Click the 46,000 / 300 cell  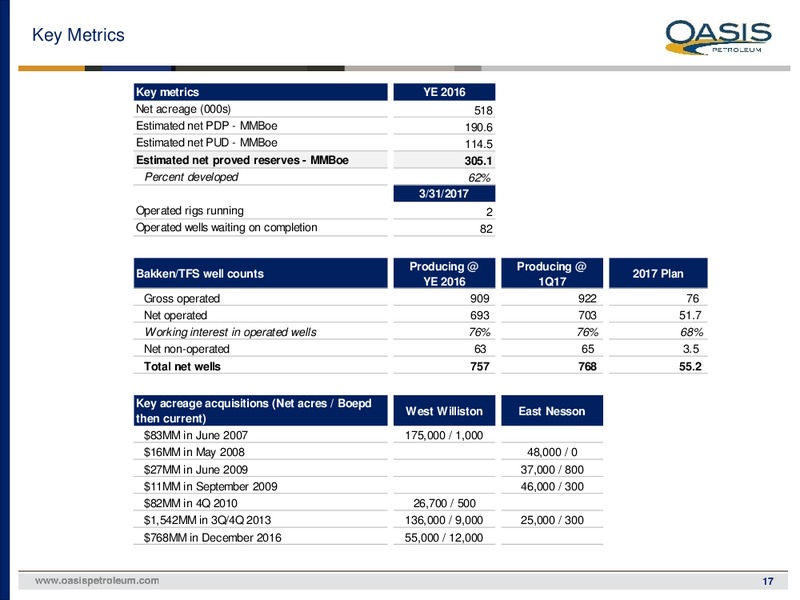click(552, 486)
